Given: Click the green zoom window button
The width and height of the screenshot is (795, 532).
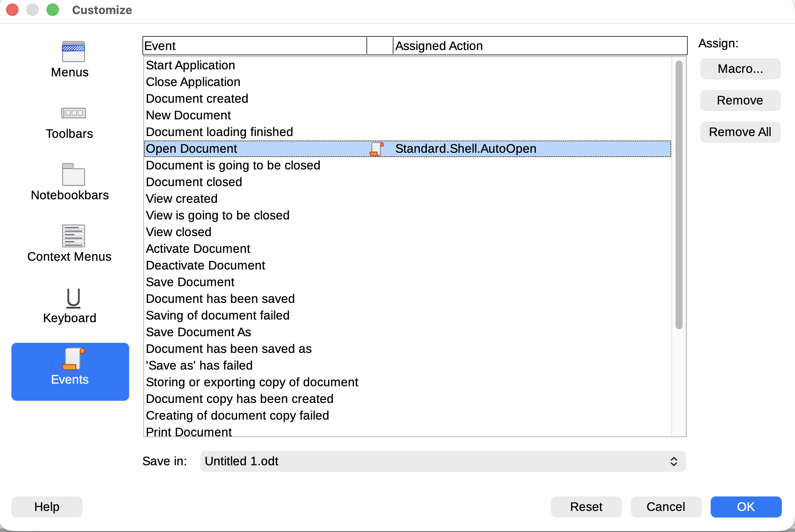Looking at the screenshot, I should [x=53, y=10].
